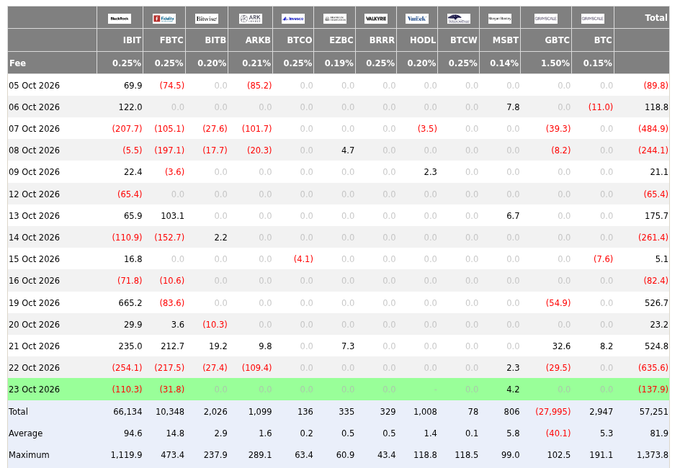680x468 pixels.
Task: Click EZBC value 4.7 on 08 Oct
Action: click(x=348, y=151)
